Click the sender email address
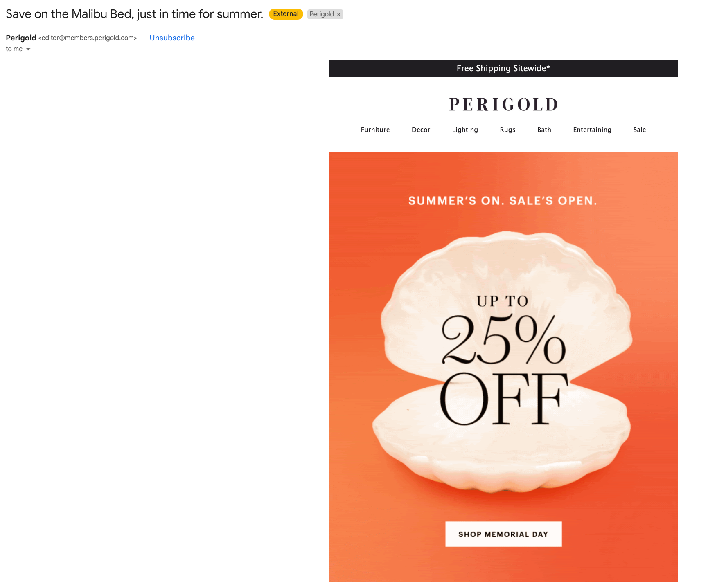717x588 pixels. (88, 38)
